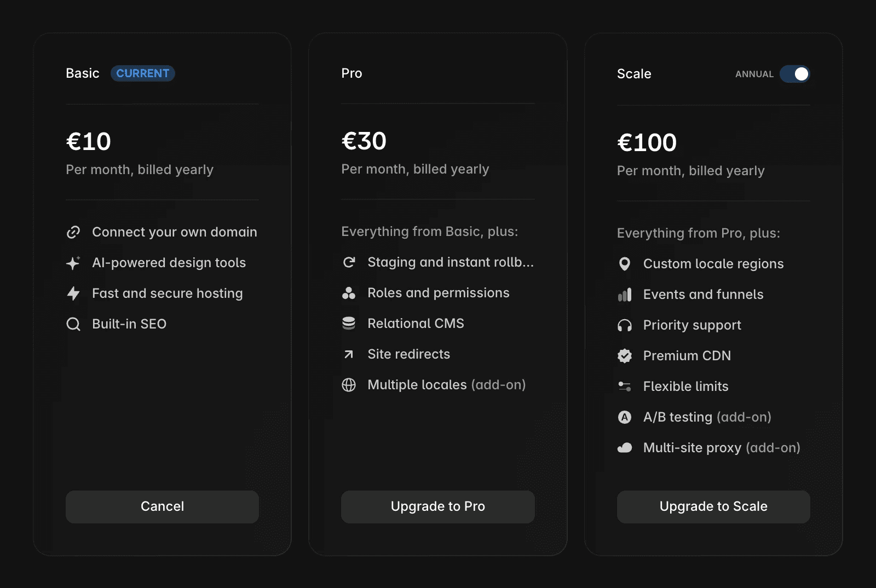Click the magnifier icon next to Built-in SEO

pos(73,324)
